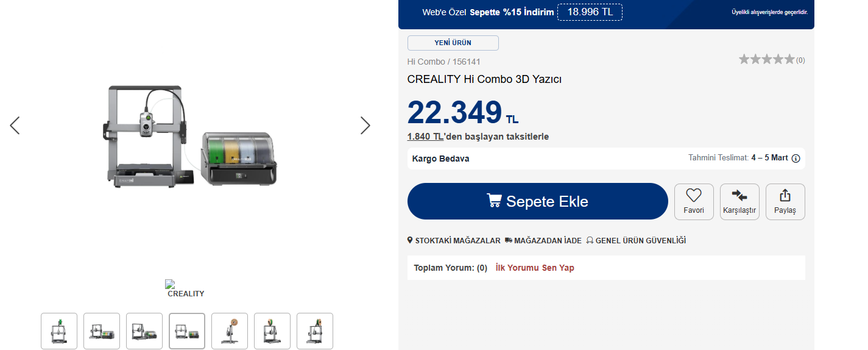Click the YENİ ÜRÜN badge
This screenshot has width=868, height=350.
(453, 43)
